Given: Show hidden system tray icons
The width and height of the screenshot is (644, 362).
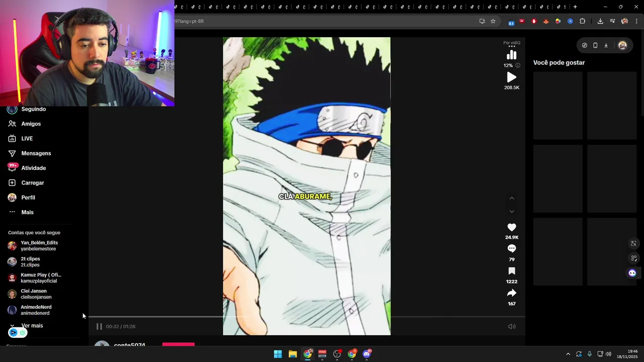Looking at the screenshot, I should (x=568, y=354).
